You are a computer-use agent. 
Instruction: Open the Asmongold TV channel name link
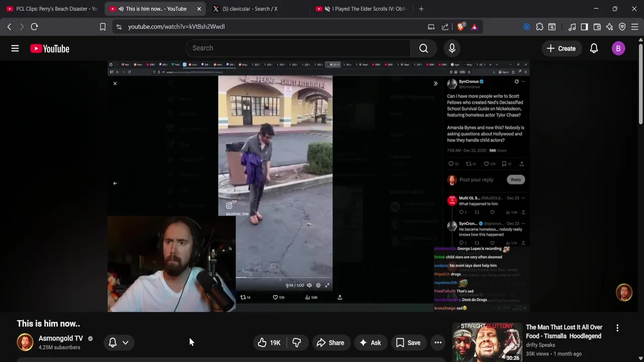(x=61, y=338)
